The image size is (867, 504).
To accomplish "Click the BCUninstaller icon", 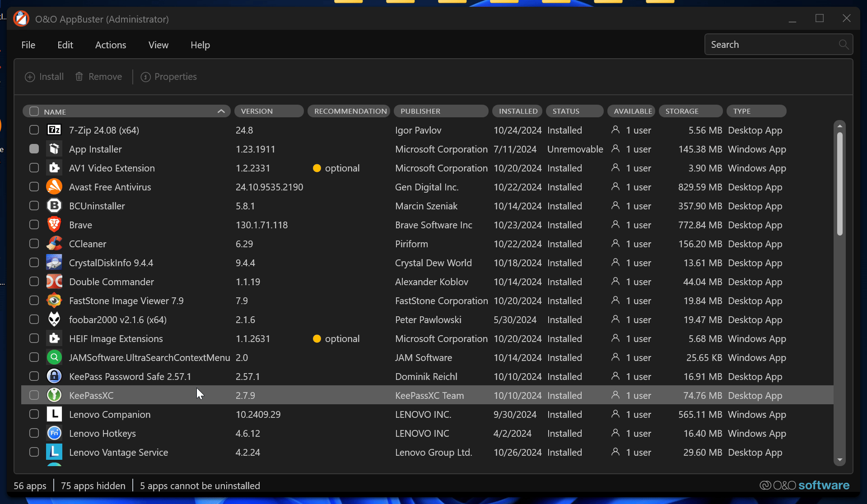I will coord(54,206).
